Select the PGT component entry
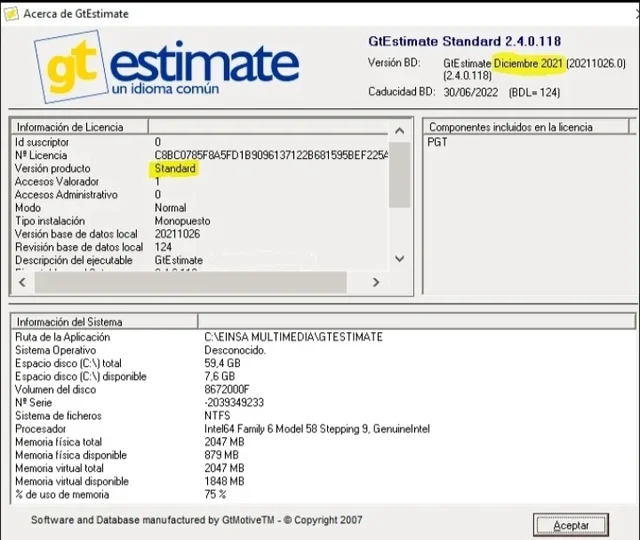Viewport: 640px width, 540px height. (x=437, y=142)
